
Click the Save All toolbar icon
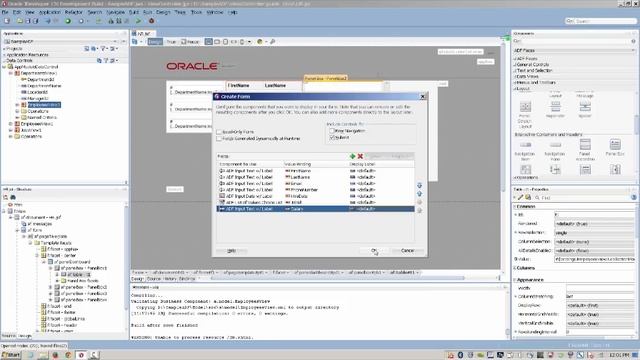pyautogui.click(x=36, y=21)
